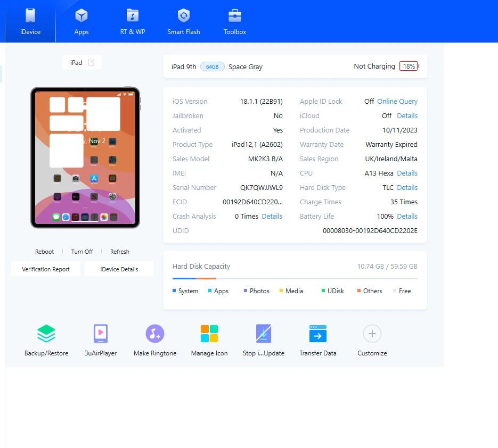
Task: Click serial number QK7QWJJWL9
Action: (x=262, y=187)
